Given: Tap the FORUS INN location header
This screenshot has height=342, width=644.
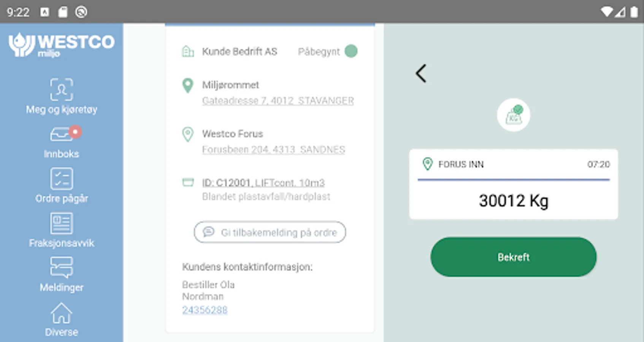Looking at the screenshot, I should pos(460,165).
